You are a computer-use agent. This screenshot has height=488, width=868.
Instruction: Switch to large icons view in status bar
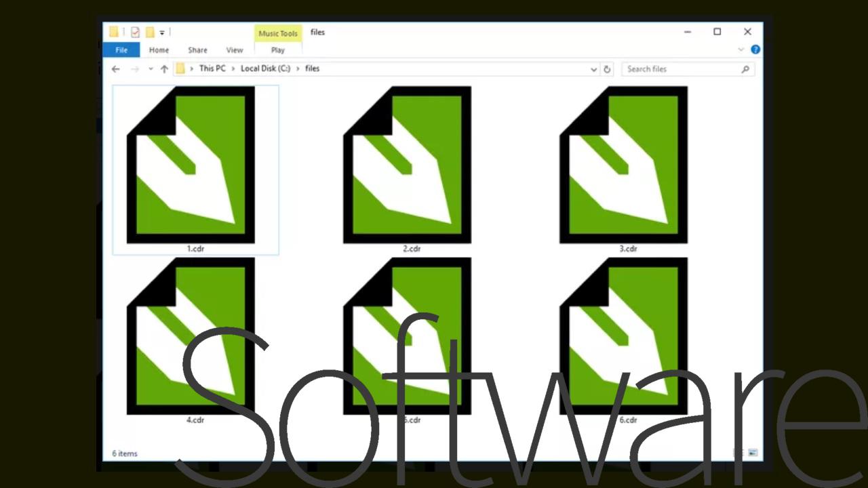click(x=753, y=453)
